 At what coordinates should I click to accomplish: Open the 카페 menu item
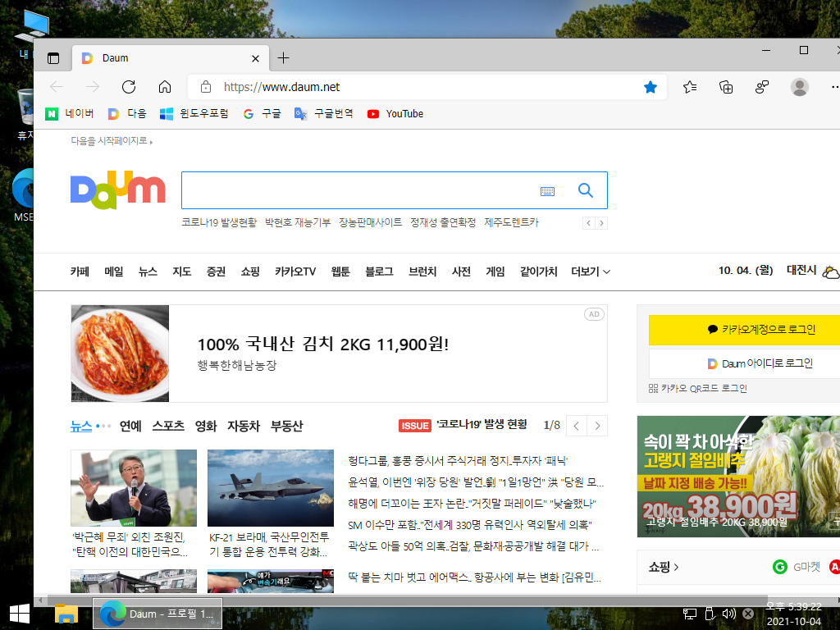pos(80,272)
